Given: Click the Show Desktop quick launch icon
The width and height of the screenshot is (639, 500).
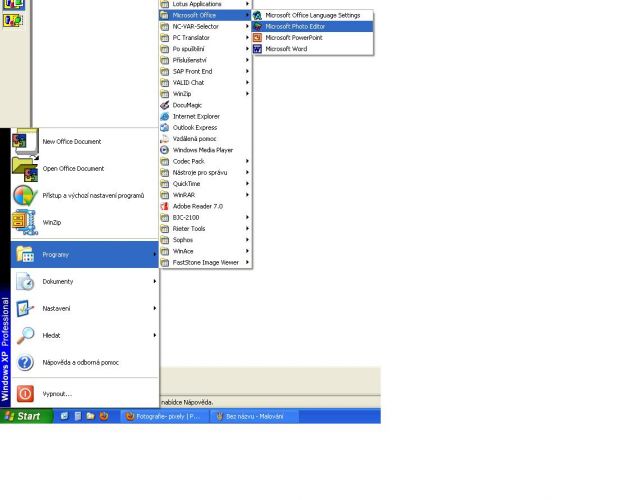Looking at the screenshot, I should click(64, 416).
